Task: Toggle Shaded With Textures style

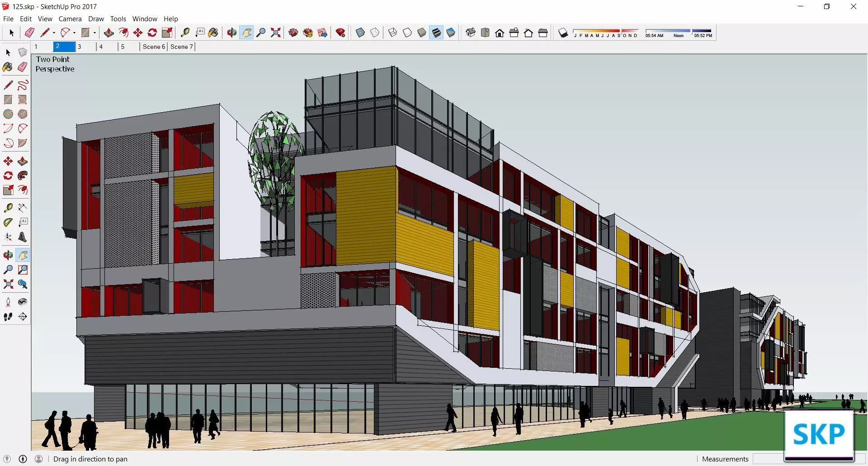Action: (436, 33)
